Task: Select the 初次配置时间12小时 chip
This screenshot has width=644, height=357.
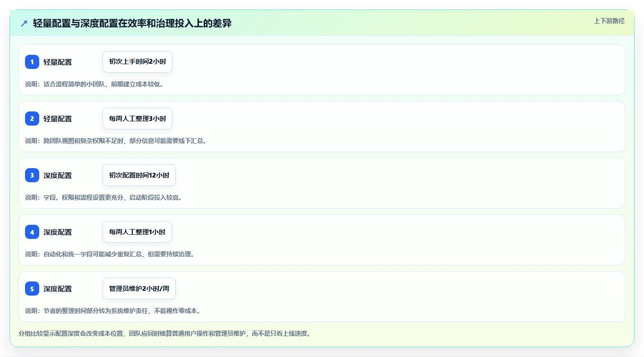Action: [139, 175]
